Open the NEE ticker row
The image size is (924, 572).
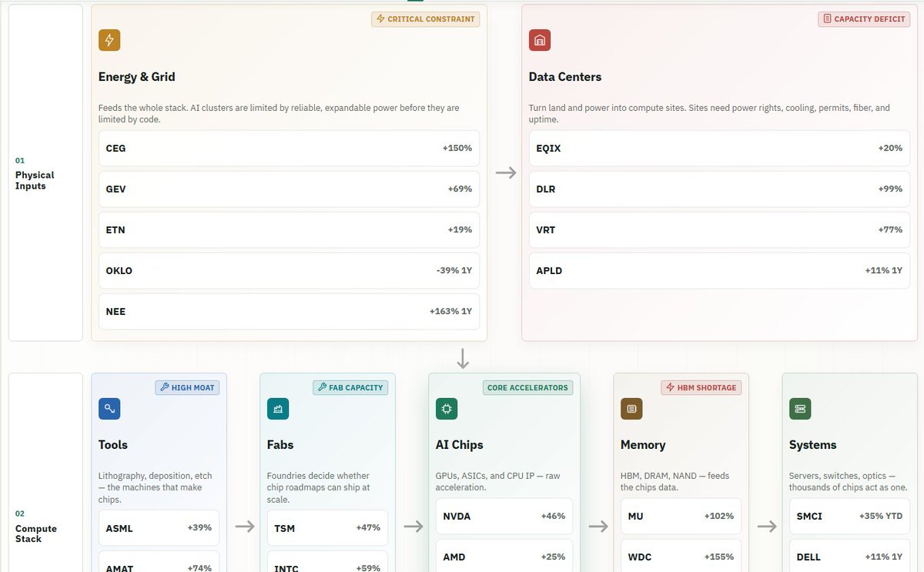[x=289, y=311]
